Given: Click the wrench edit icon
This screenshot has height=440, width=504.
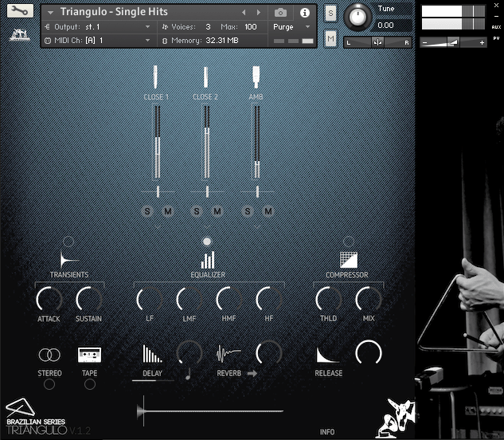Looking at the screenshot, I should click(x=21, y=12).
